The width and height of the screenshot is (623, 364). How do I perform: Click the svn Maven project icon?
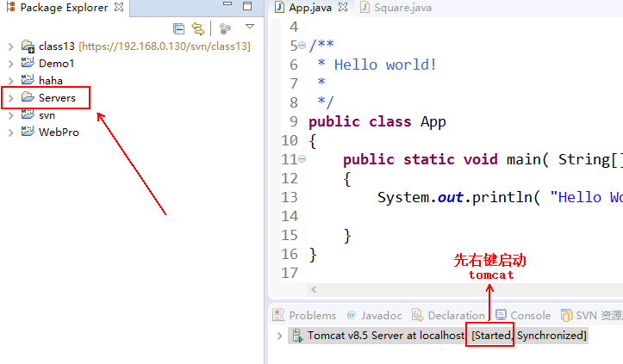[x=28, y=114]
